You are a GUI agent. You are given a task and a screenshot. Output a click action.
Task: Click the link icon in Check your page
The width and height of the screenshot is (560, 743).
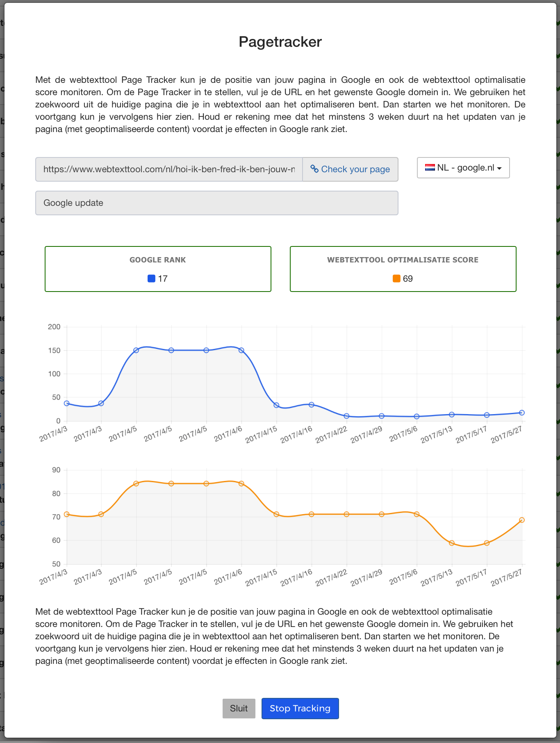click(314, 169)
